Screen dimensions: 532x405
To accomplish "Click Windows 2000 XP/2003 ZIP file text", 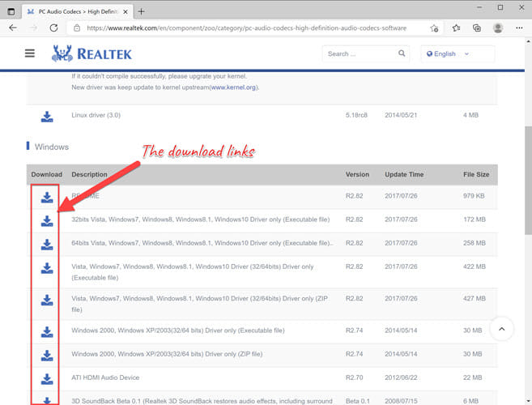I will (167, 354).
